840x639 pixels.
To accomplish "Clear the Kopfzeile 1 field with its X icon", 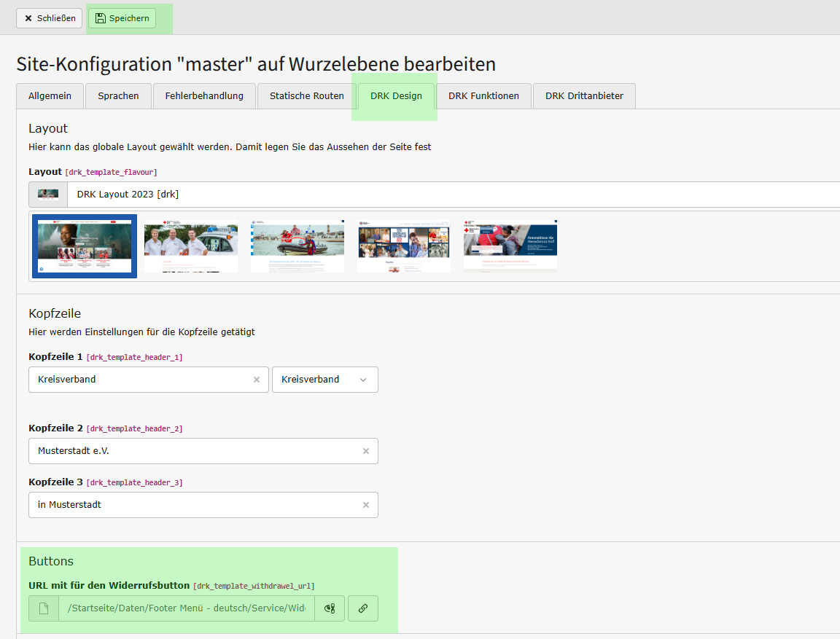I will pos(257,380).
